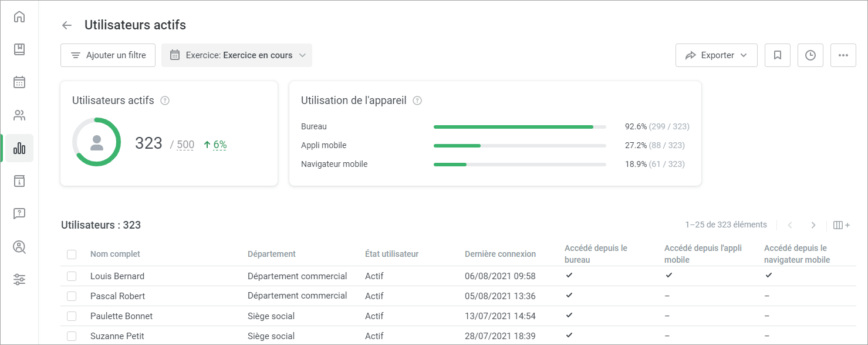Open the more options ellipsis menu

[x=843, y=55]
